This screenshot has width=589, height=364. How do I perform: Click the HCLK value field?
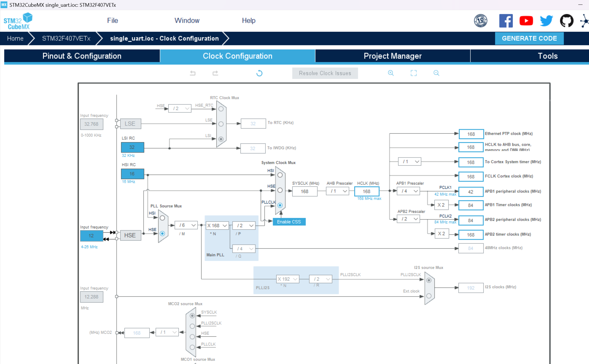[367, 191]
